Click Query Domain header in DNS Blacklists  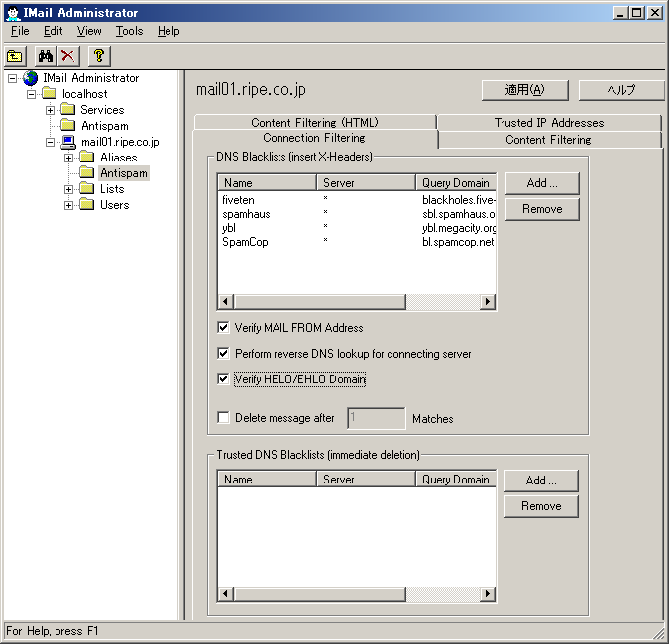point(456,183)
